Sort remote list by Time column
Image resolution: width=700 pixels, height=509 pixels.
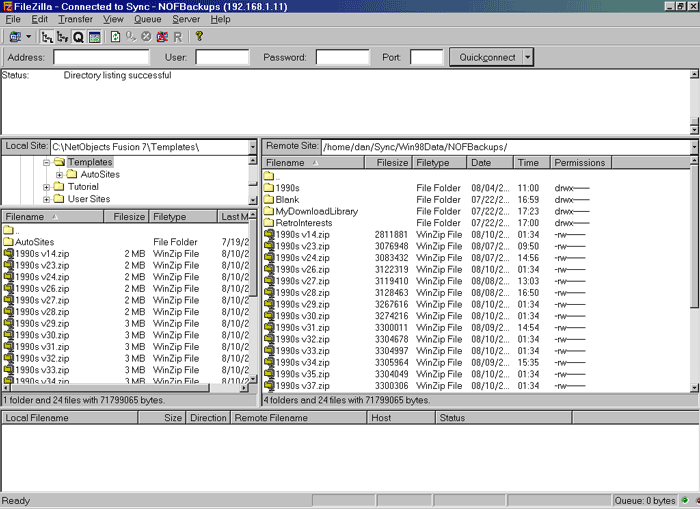coord(532,163)
